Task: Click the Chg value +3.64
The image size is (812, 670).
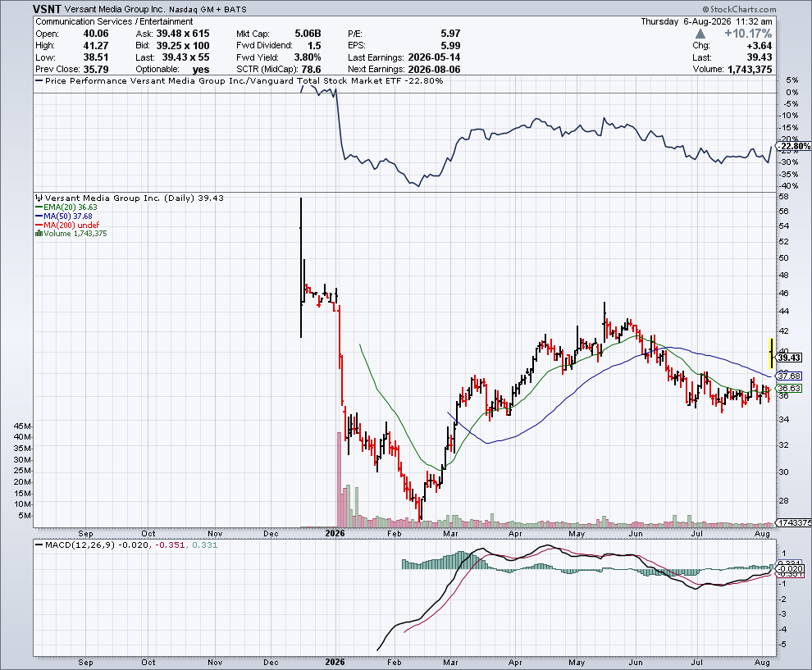Action: click(x=760, y=46)
